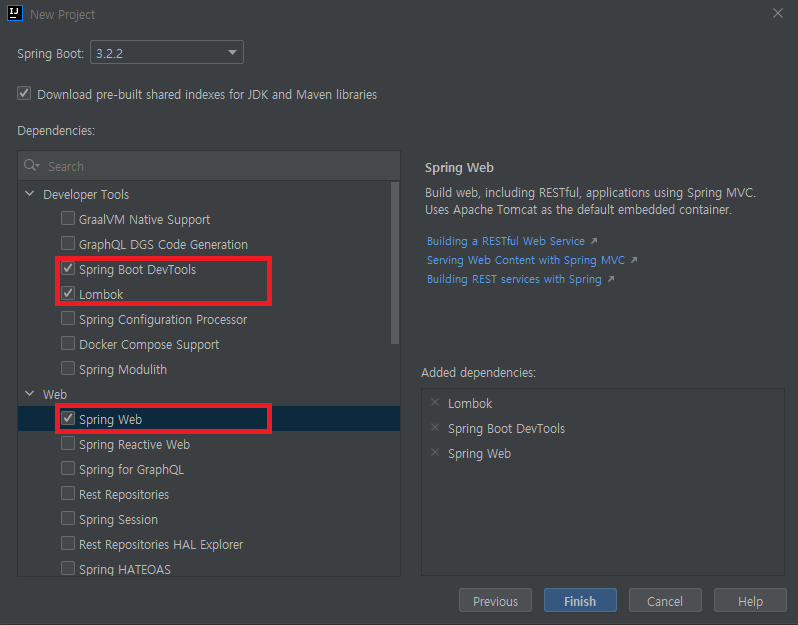
Task: Open Serving Web Content with Spring MVC link
Action: point(526,260)
